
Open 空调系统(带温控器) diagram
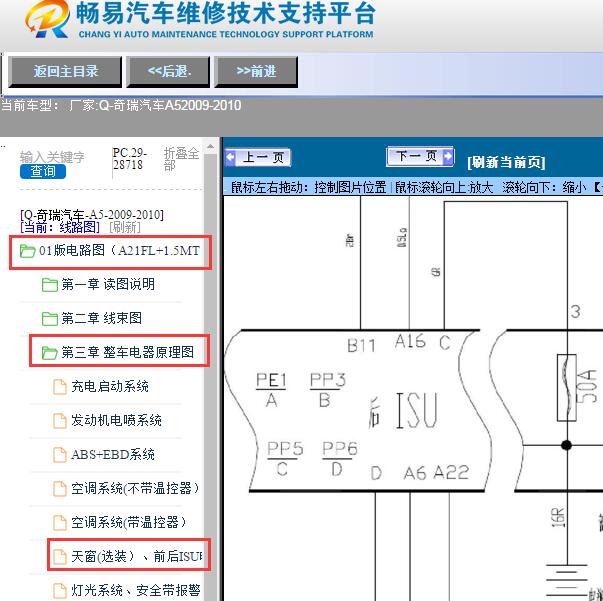coord(129,522)
